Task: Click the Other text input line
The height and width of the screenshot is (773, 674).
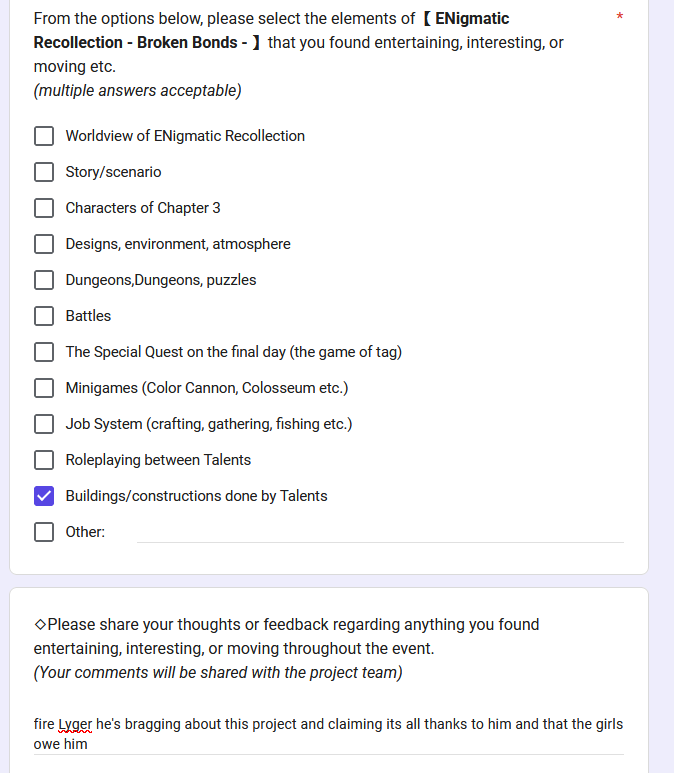Action: click(x=380, y=532)
